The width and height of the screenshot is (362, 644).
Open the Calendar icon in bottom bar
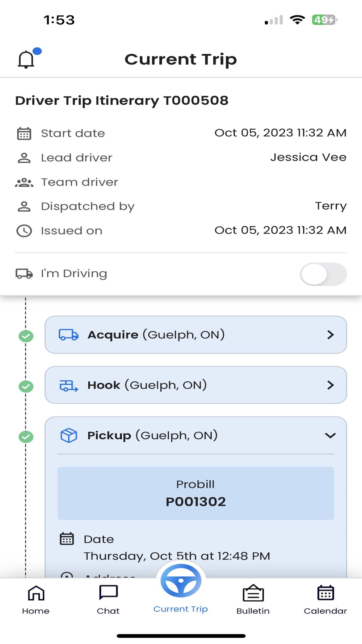click(x=325, y=593)
